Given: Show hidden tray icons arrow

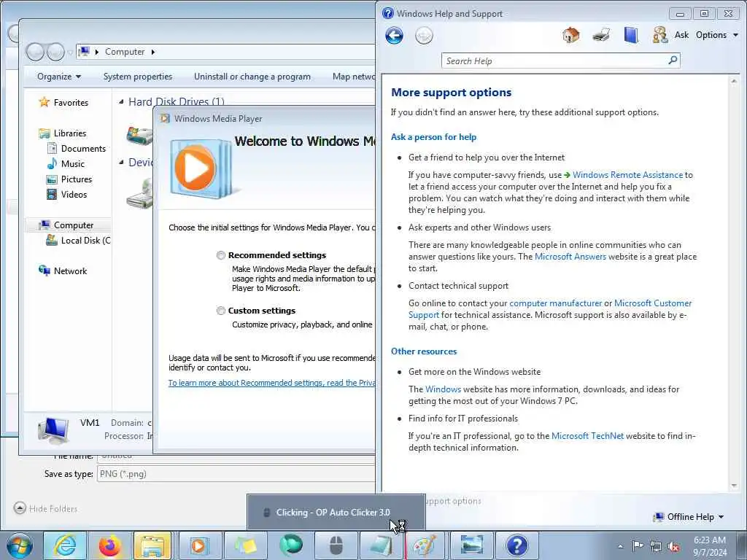Looking at the screenshot, I should 620,546.
